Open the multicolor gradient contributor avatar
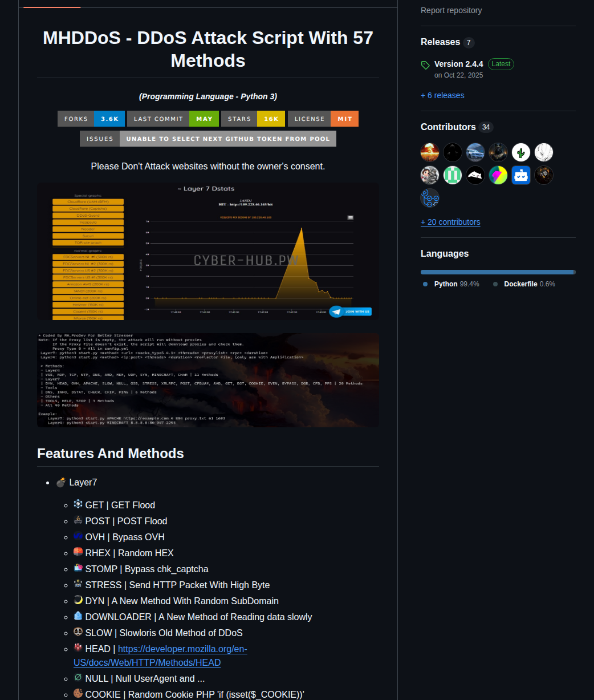This screenshot has width=594, height=700. (498, 175)
